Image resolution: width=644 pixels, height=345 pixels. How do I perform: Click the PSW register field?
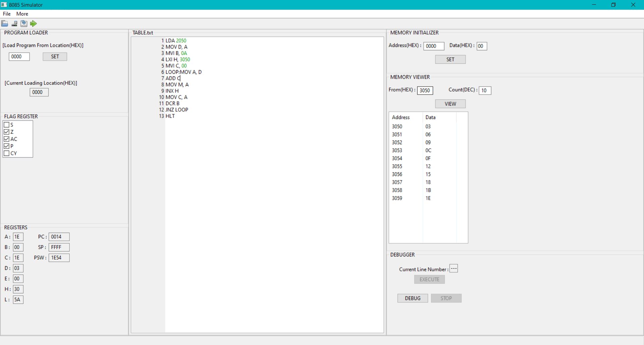point(59,257)
